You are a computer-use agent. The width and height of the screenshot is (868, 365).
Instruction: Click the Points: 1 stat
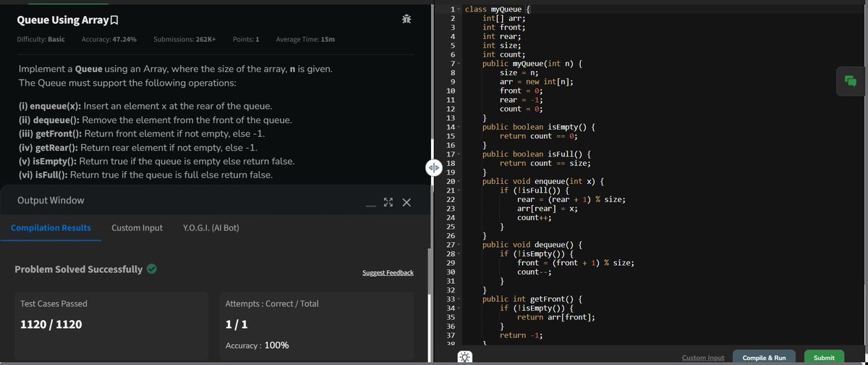click(x=246, y=38)
